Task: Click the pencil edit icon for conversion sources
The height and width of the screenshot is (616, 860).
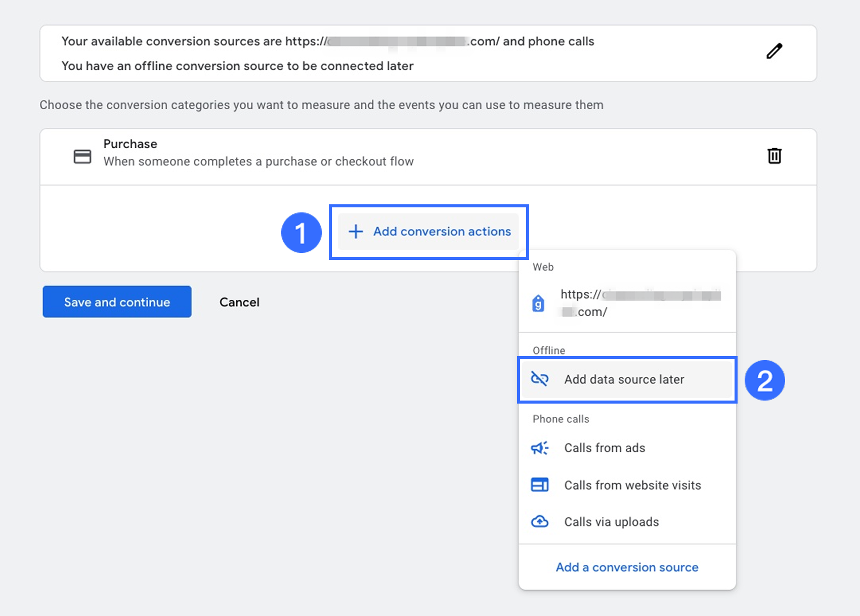Action: (774, 51)
